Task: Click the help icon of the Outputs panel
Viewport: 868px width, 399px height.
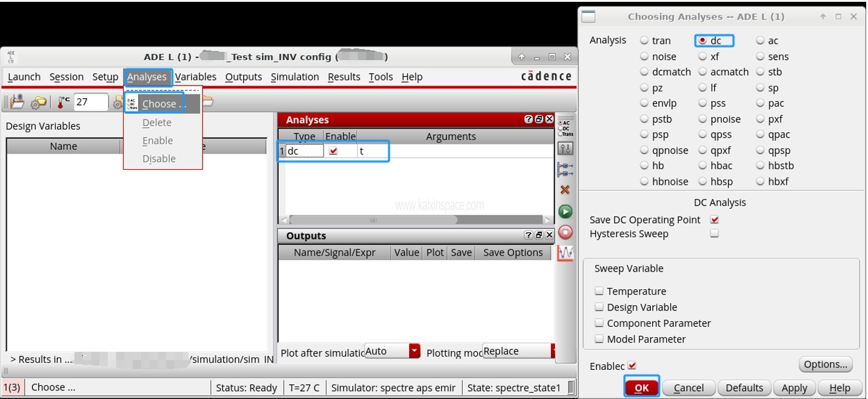Action: pos(529,235)
